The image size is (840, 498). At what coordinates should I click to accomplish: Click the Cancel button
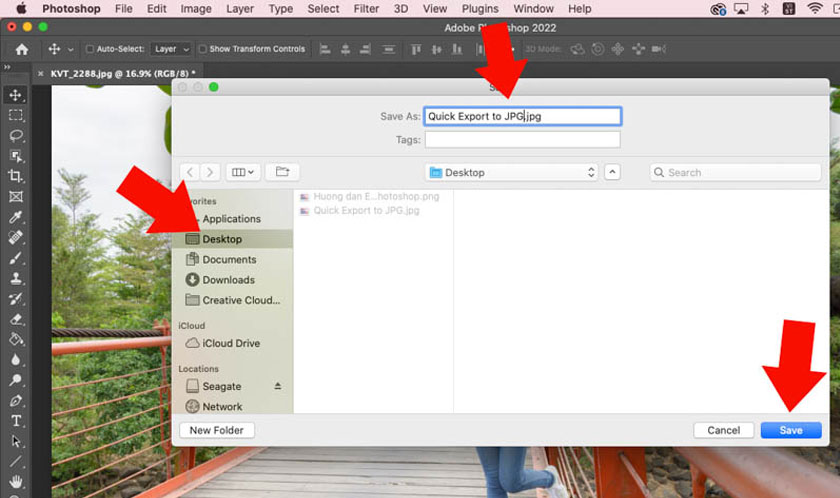coord(723,430)
